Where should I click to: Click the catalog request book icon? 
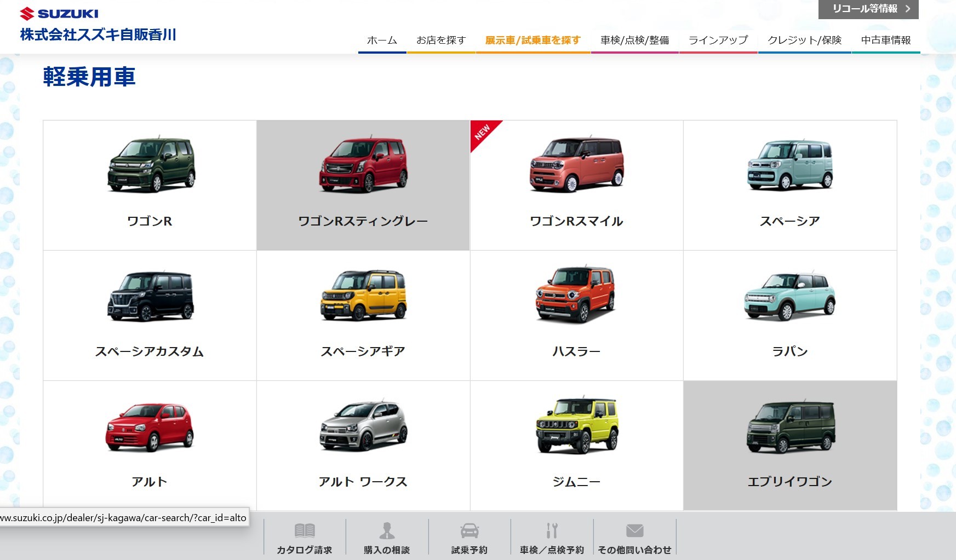click(x=305, y=530)
